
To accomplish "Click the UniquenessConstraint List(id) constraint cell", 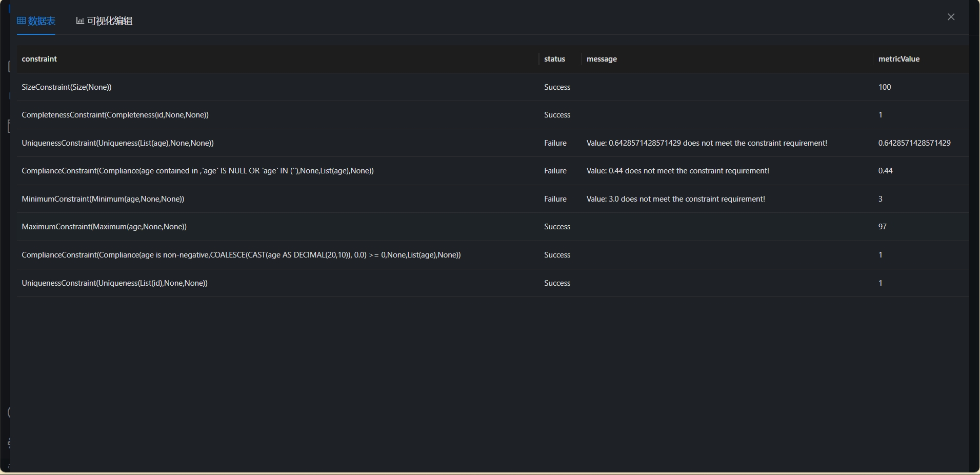I will coord(114,283).
